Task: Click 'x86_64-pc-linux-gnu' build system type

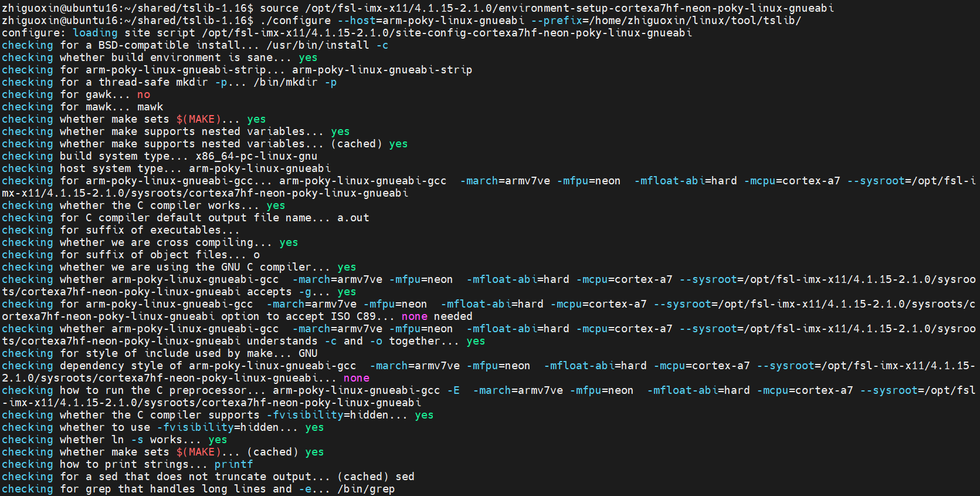Action: pos(256,156)
